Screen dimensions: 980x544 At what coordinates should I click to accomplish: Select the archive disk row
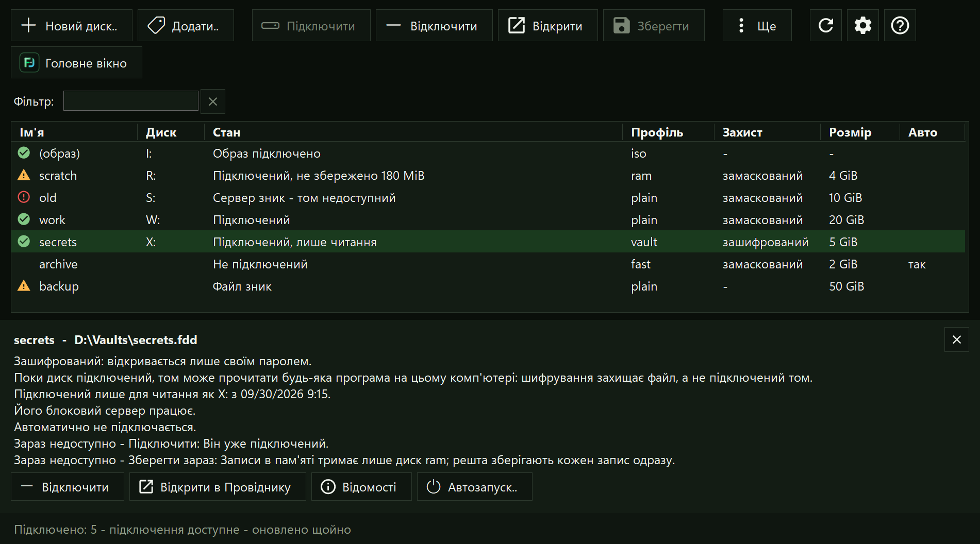click(488, 264)
